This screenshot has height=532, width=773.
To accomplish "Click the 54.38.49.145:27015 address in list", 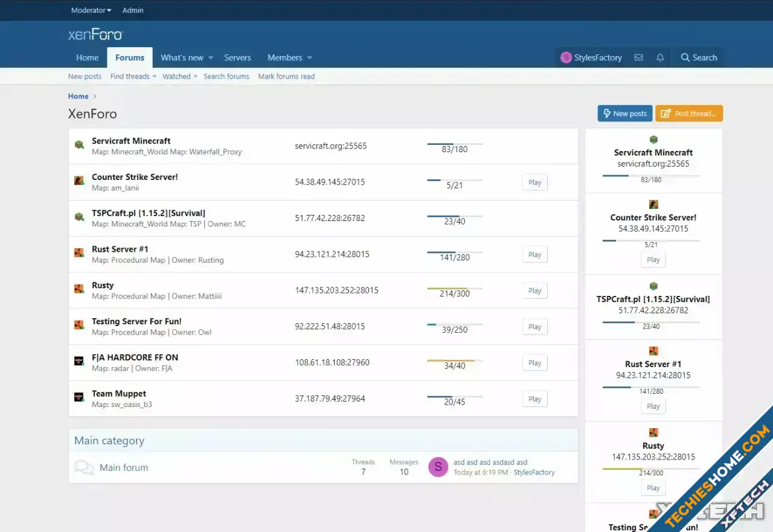I will (x=330, y=182).
